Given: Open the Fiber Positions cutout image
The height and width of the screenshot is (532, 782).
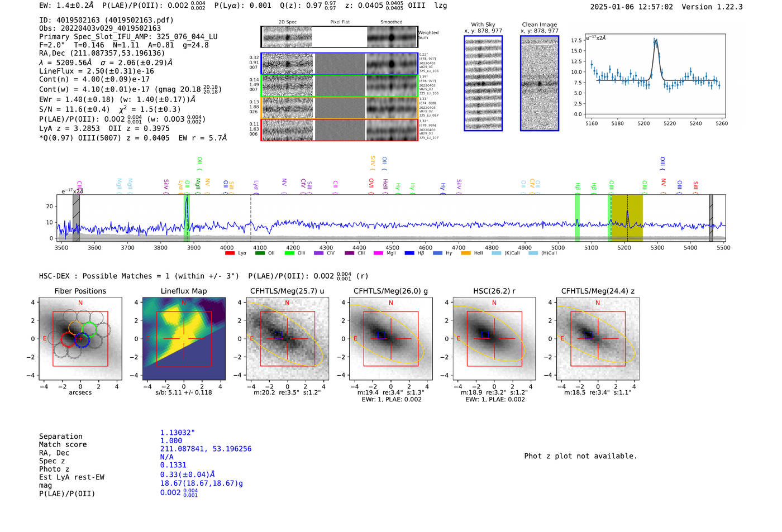Looking at the screenshot, I should click(x=80, y=339).
